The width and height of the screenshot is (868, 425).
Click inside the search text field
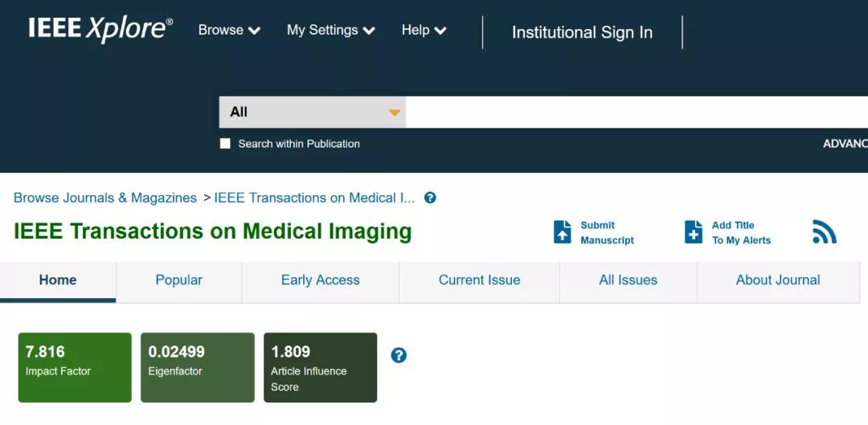(x=637, y=112)
